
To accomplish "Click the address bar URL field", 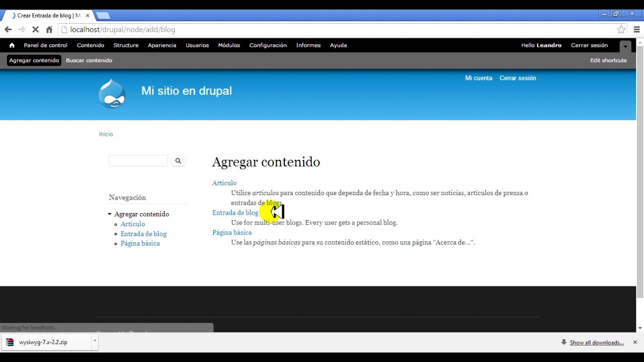I will tap(337, 30).
